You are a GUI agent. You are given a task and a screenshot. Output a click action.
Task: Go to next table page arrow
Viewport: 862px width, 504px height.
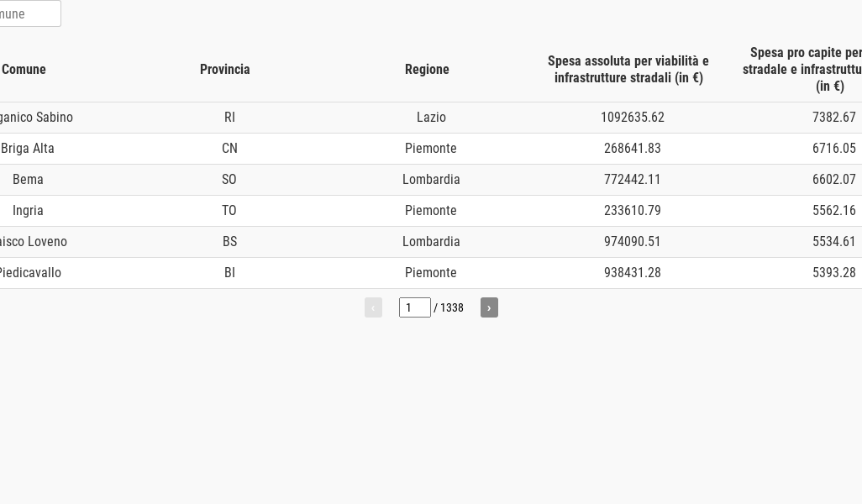(x=489, y=307)
